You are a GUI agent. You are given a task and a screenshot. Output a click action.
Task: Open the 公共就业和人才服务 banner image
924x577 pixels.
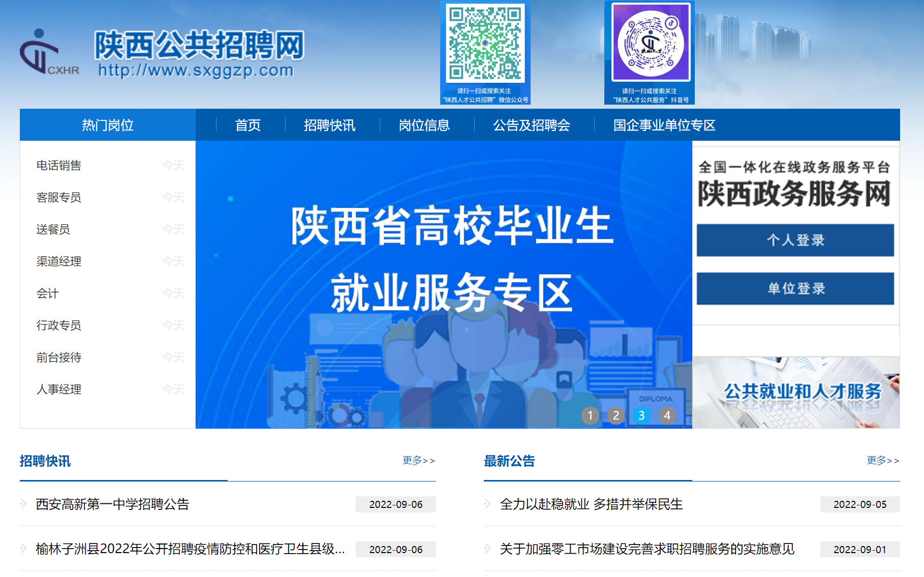(796, 392)
